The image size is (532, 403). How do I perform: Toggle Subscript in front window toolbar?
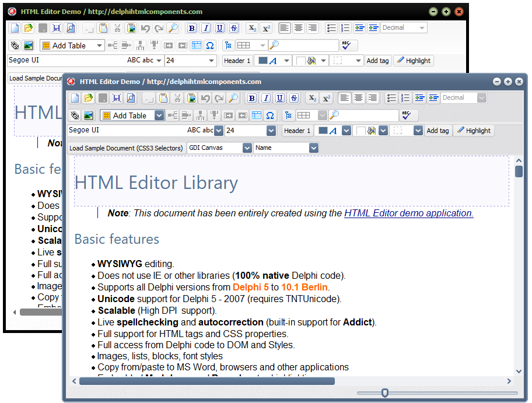click(x=312, y=98)
